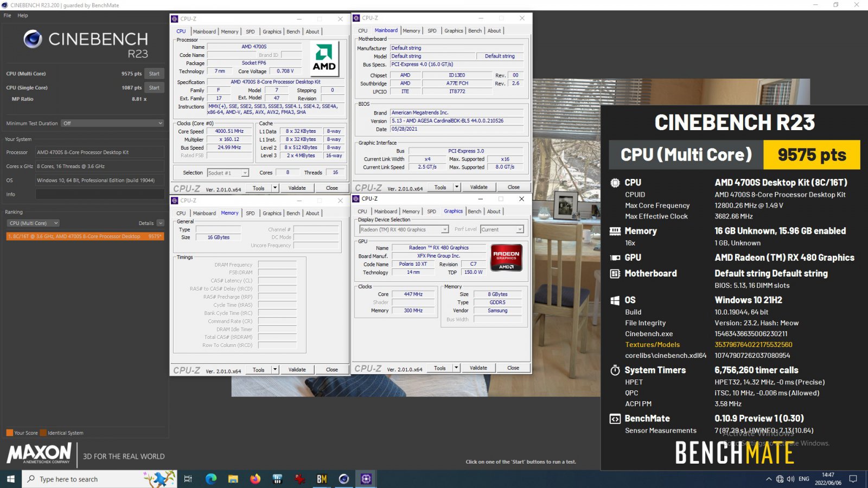Start the CPU Single Core test
The height and width of the screenshot is (488, 868).
tap(154, 87)
